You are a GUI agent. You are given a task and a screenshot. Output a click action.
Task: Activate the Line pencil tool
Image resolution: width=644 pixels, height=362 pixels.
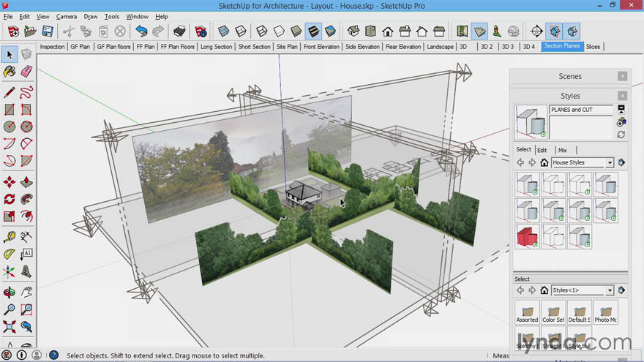tap(10, 92)
